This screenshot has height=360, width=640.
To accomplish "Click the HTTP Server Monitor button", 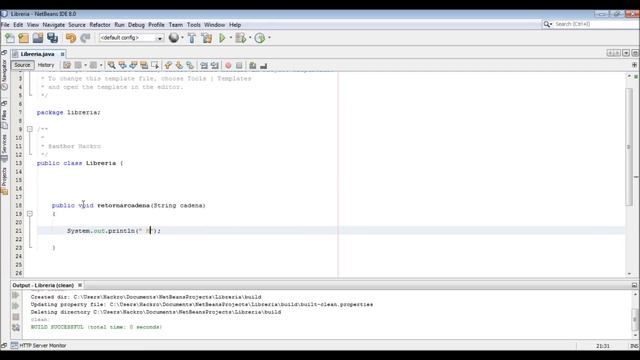I will [38, 345].
